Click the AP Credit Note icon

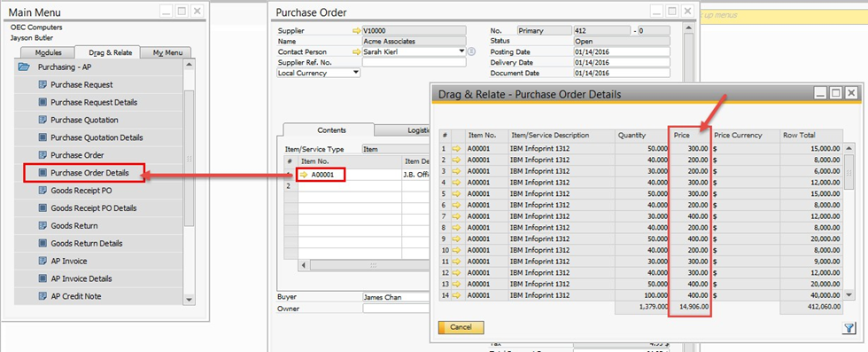tap(43, 296)
